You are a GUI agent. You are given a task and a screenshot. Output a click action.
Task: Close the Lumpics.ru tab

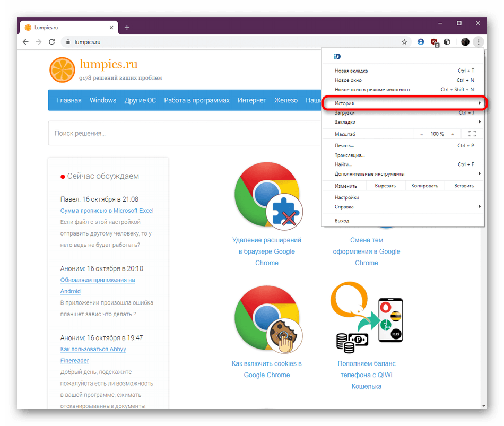pyautogui.click(x=111, y=28)
